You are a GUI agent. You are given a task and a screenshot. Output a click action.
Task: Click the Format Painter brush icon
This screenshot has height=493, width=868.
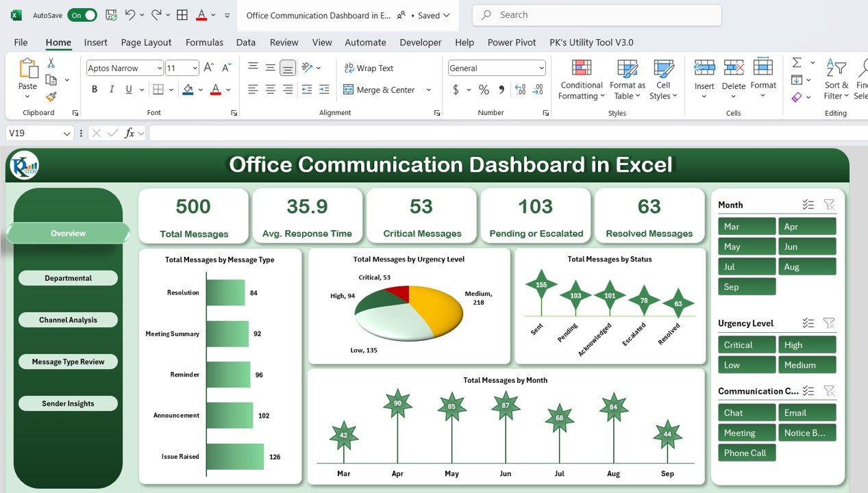click(x=51, y=97)
